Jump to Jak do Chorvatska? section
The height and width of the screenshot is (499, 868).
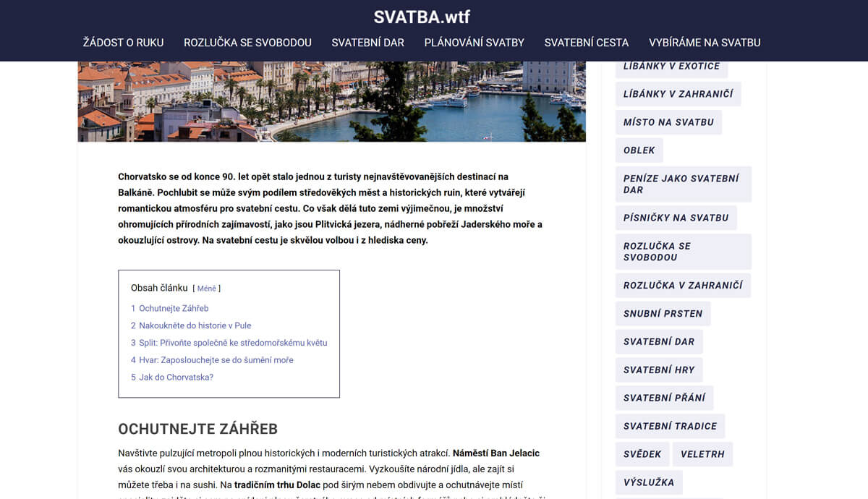point(176,378)
